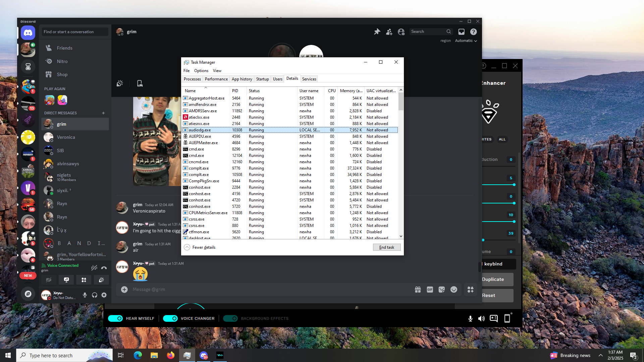
Task: Mute microphone in Discord user panel
Action: tap(85, 295)
